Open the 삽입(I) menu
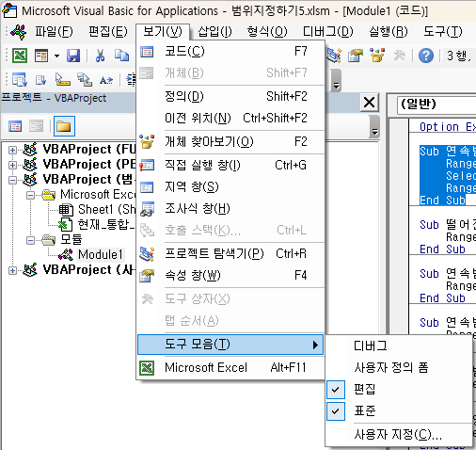 (214, 31)
